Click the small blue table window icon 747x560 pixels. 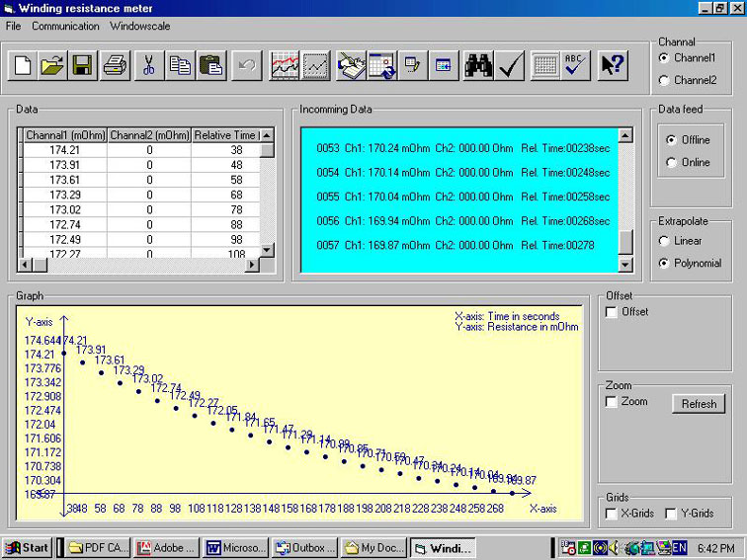(444, 65)
